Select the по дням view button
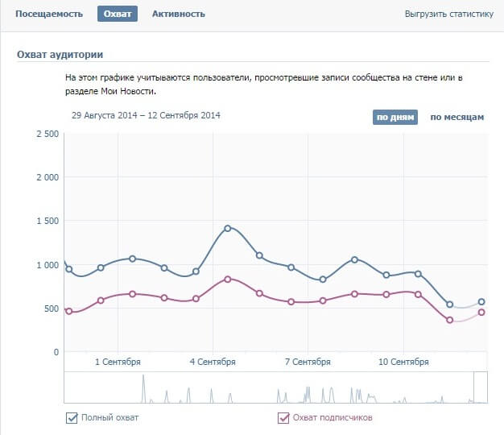 395,117
